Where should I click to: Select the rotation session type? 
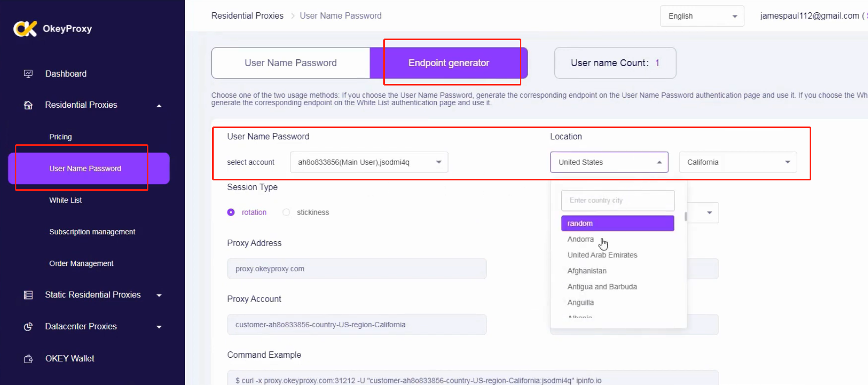click(231, 213)
